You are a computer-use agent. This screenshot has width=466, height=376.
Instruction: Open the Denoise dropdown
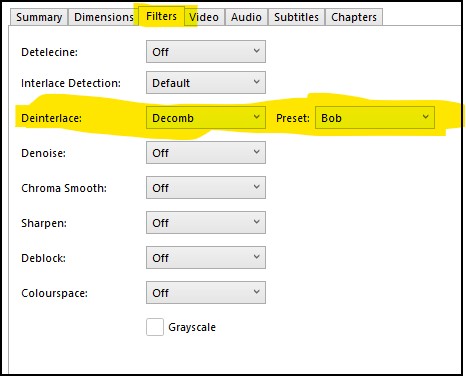click(x=206, y=153)
